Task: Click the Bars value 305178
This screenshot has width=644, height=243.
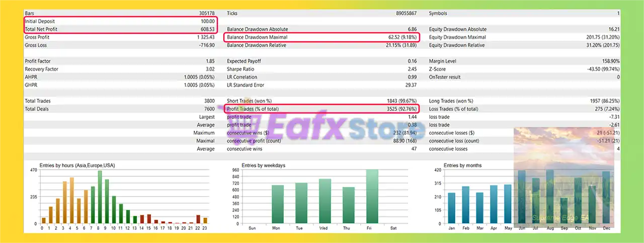Action: point(207,13)
